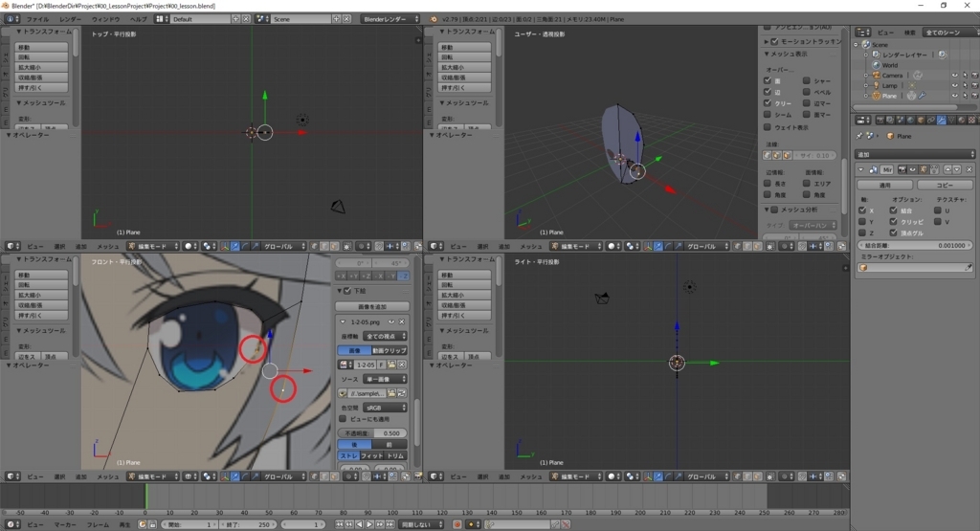The image size is (980, 531).
Task: Toggle クリッピング option checkbox
Action: tap(893, 222)
